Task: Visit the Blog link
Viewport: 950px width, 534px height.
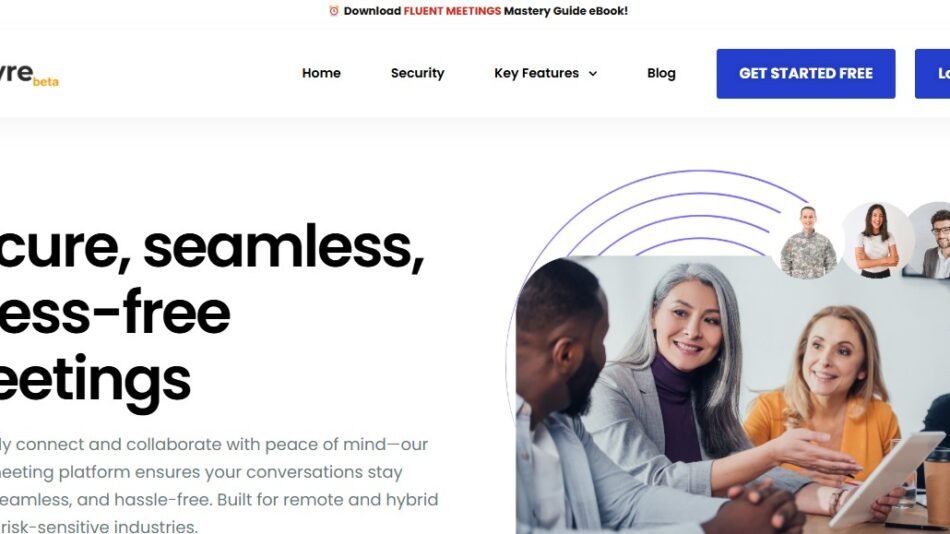Action: coord(661,73)
